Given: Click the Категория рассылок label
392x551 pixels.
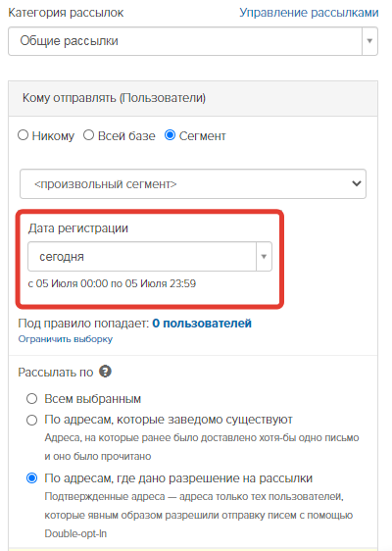Looking at the screenshot, I should click(66, 13).
